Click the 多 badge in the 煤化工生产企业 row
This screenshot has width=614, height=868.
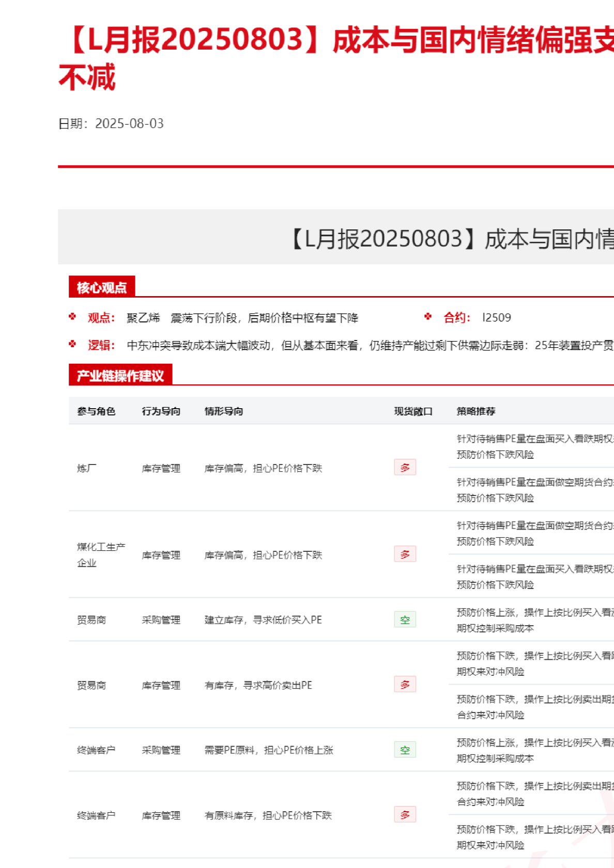[405, 554]
